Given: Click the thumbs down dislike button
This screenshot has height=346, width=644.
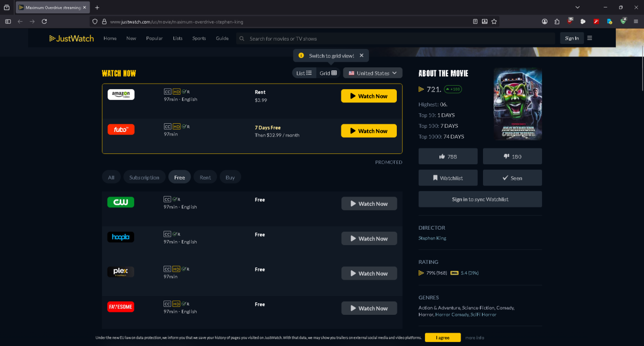Looking at the screenshot, I should tap(512, 156).
